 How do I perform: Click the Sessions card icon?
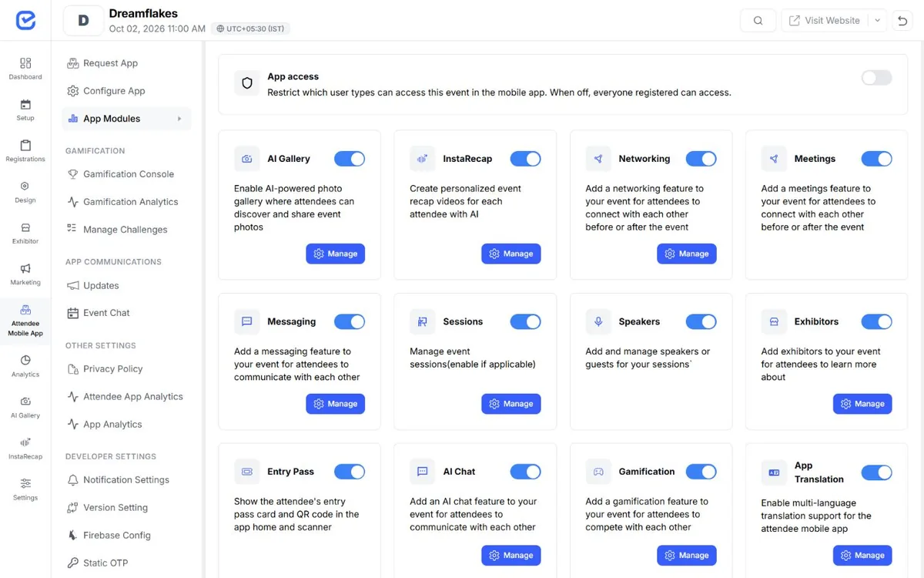tap(423, 321)
